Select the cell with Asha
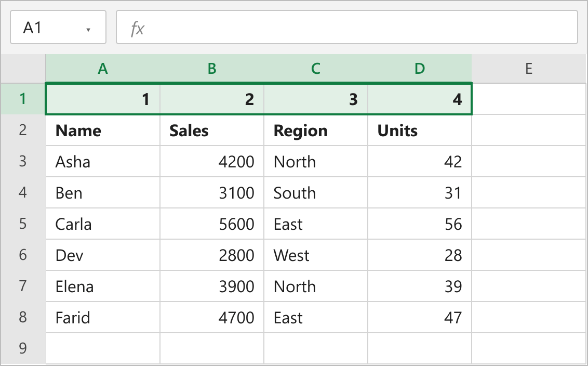Image resolution: width=588 pixels, height=366 pixels. (103, 161)
